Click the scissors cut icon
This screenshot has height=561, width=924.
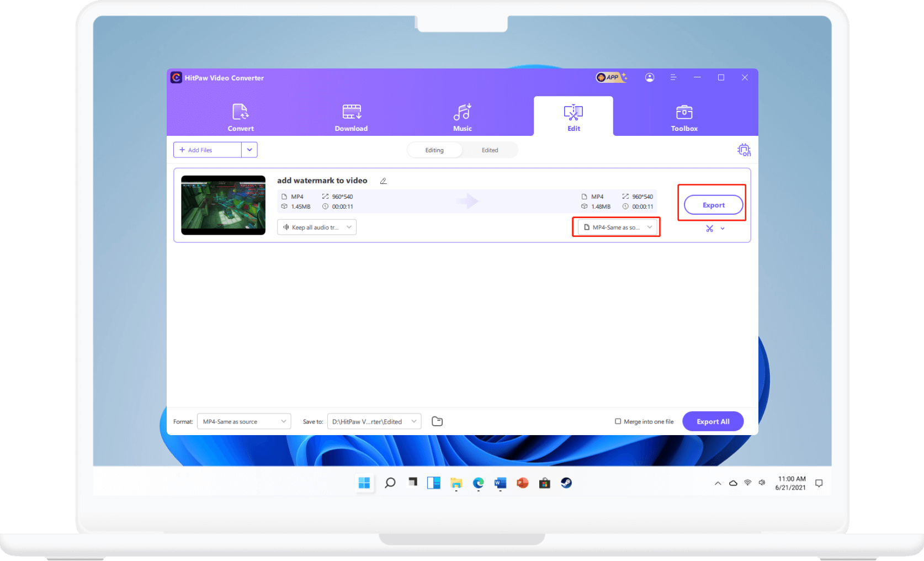(x=709, y=229)
